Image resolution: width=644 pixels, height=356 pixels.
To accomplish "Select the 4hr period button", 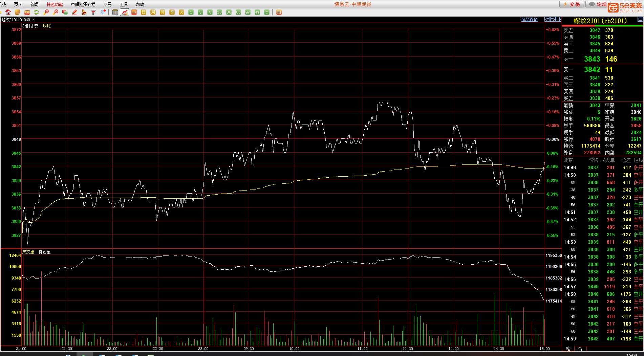I will click(257, 12).
